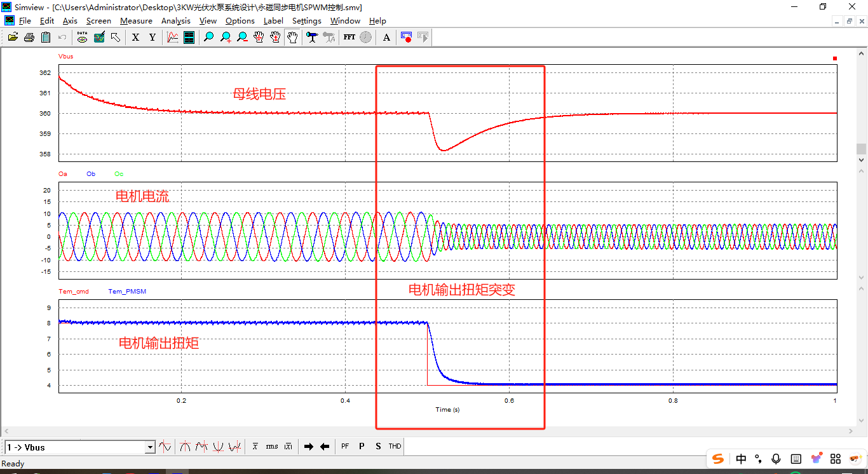This screenshot has width=868, height=474.
Task: Click the Add Text label 'A' icon
Action: point(386,37)
